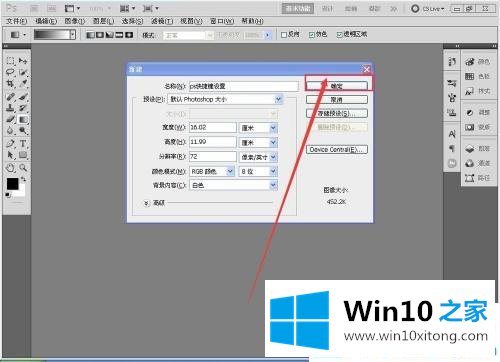This screenshot has height=362, width=500.
Task: Click the Device Central(E)... button
Action: point(337,149)
